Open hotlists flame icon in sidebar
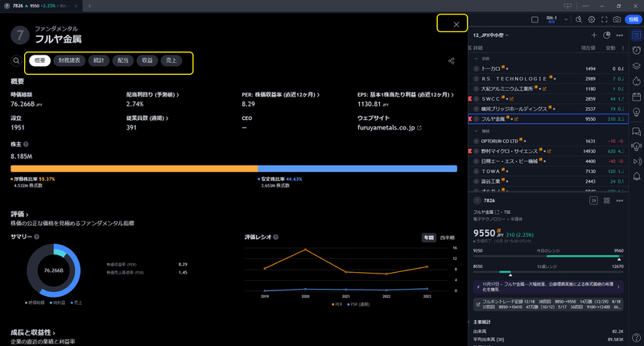The height and width of the screenshot is (346, 644). (636, 80)
